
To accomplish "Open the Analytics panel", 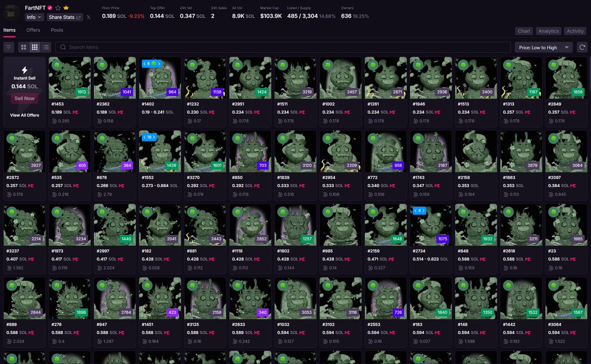I will pyautogui.click(x=548, y=31).
